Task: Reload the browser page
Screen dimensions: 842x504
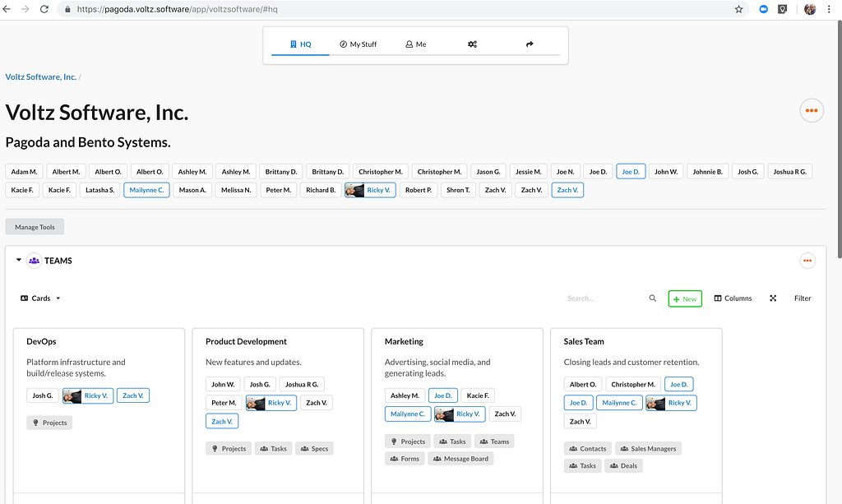Action: tap(44, 9)
